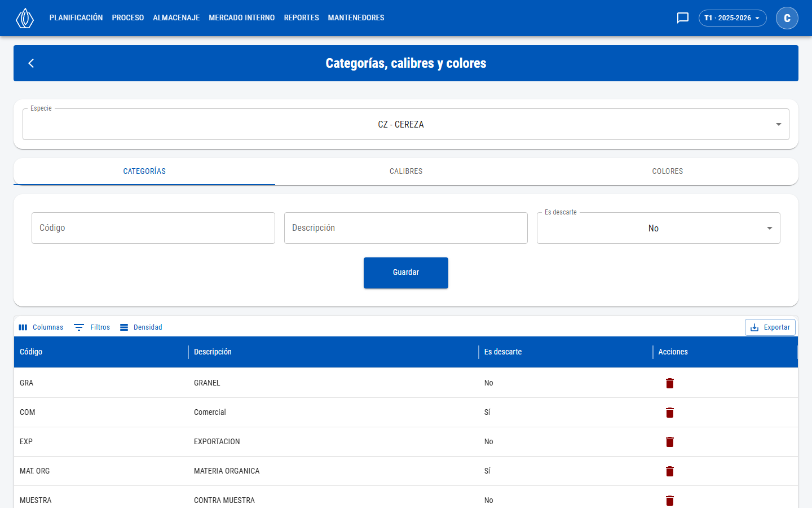Open the PLANIFICACIÓN menu
This screenshot has width=812, height=508.
(76, 18)
